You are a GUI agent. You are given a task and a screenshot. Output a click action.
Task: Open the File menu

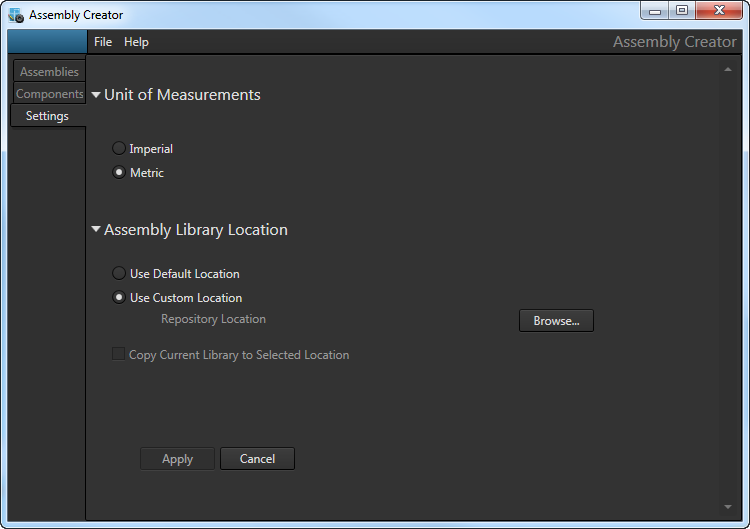pyautogui.click(x=103, y=42)
